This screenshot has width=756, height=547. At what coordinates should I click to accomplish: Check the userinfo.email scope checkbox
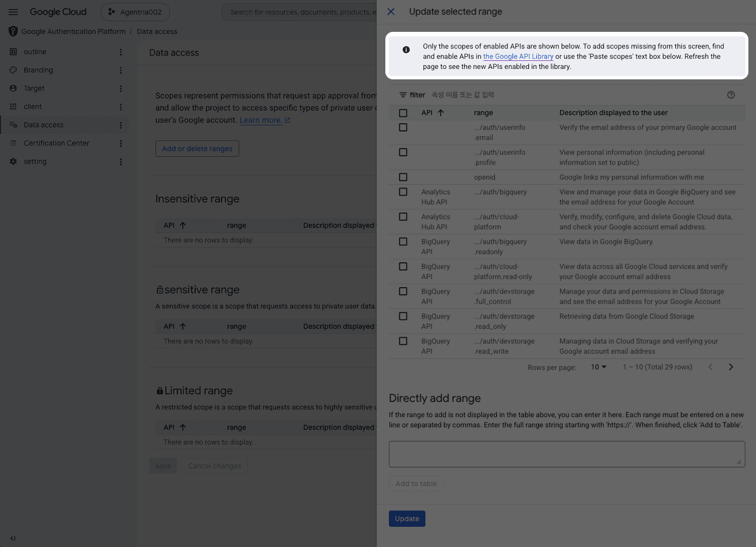[403, 127]
